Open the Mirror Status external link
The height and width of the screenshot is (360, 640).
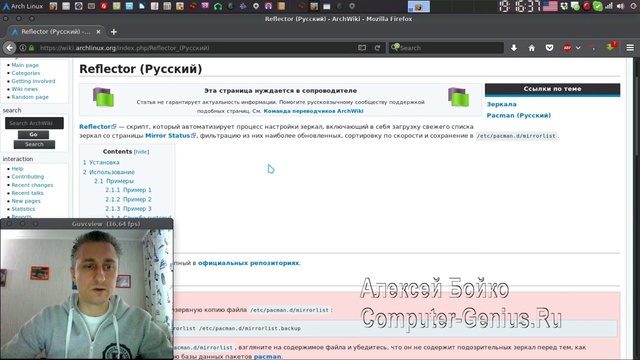(170, 136)
